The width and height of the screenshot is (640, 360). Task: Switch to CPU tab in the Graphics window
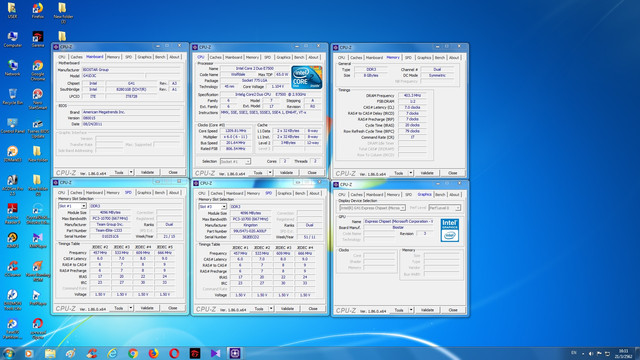(342, 195)
